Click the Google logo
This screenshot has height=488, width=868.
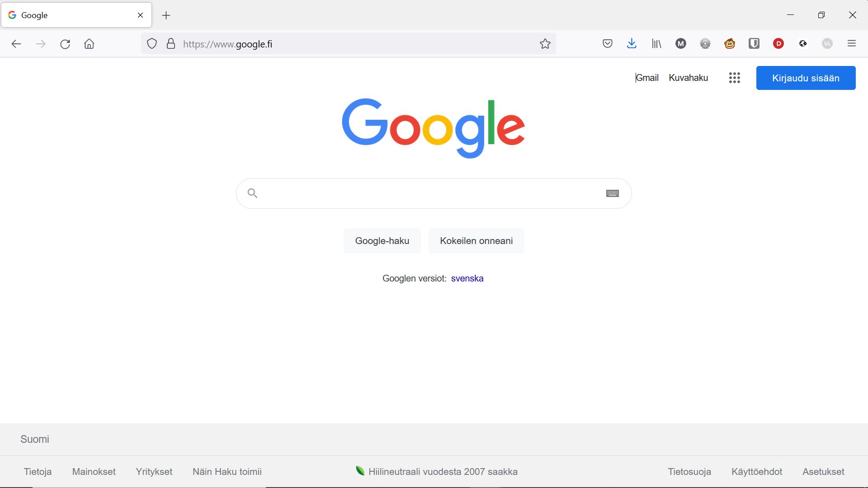tap(433, 128)
